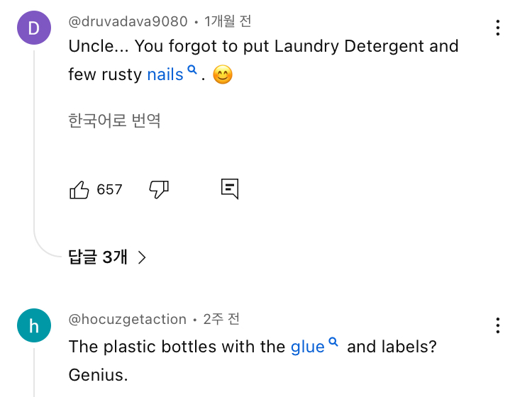Click the highlighted "glue" search link
This screenshot has height=397, width=532.
[x=308, y=347]
